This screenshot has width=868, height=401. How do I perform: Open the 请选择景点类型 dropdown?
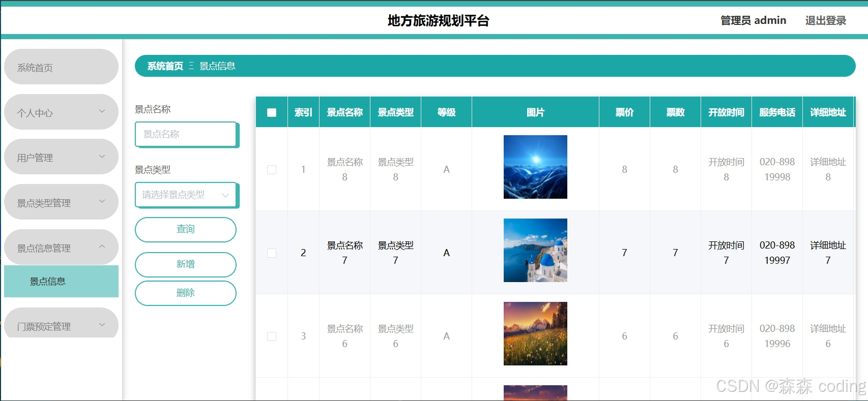(186, 195)
